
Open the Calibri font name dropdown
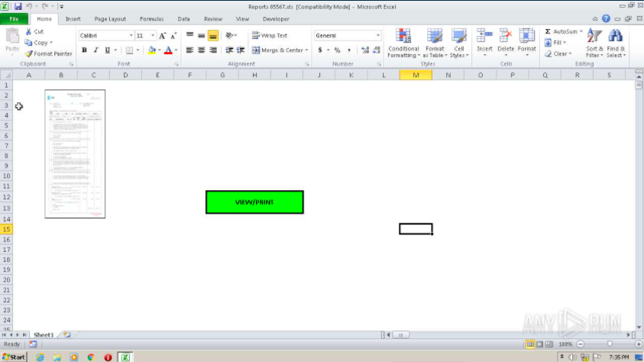[x=131, y=36]
